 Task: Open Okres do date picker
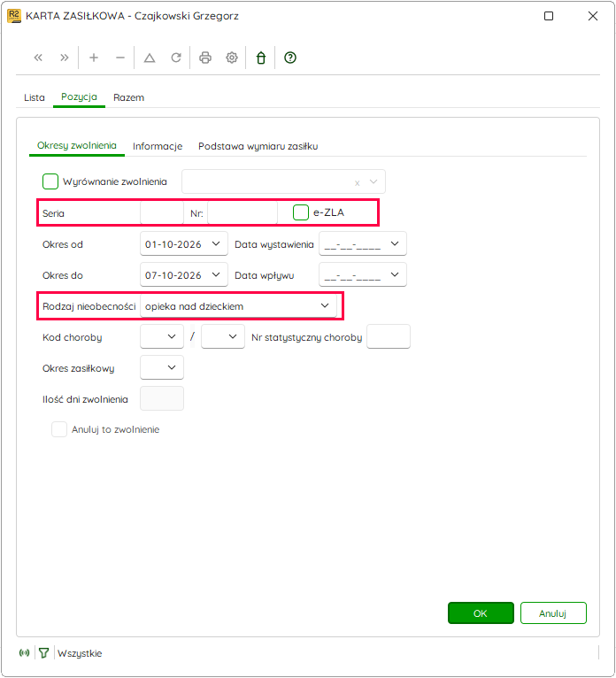216,275
